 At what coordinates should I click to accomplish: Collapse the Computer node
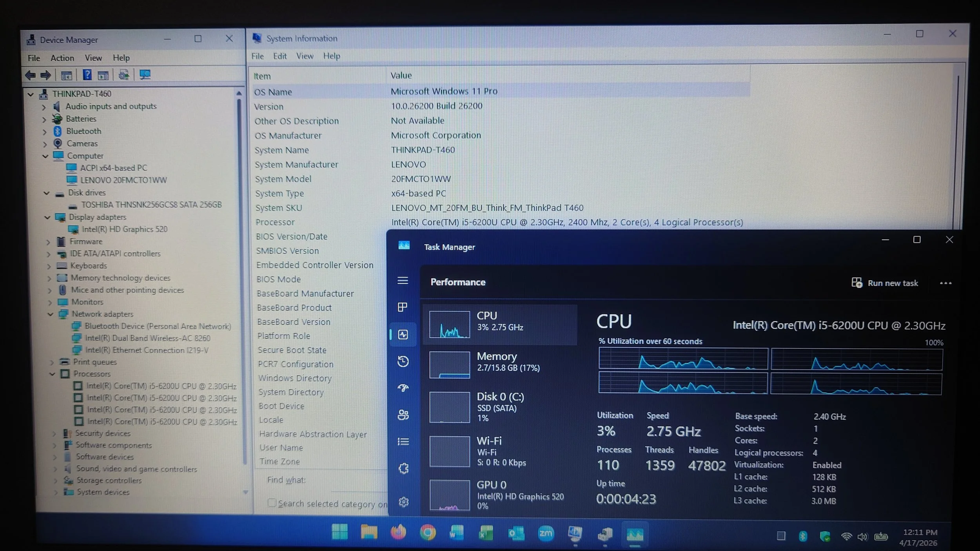coord(45,156)
